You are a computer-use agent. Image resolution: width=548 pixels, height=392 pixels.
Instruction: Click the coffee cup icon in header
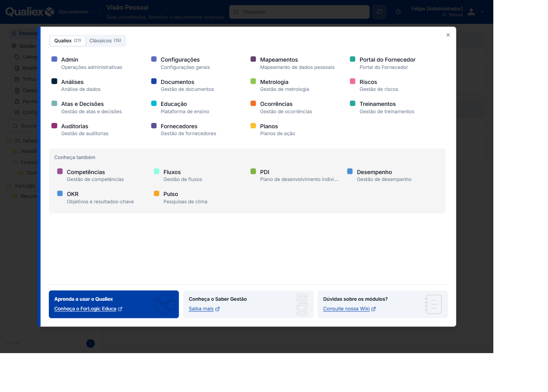tap(398, 12)
